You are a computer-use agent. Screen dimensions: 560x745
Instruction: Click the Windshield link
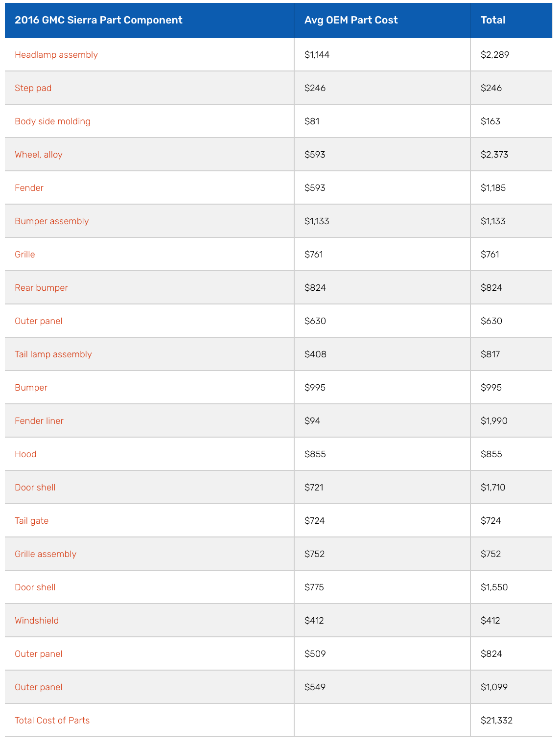click(x=37, y=621)
